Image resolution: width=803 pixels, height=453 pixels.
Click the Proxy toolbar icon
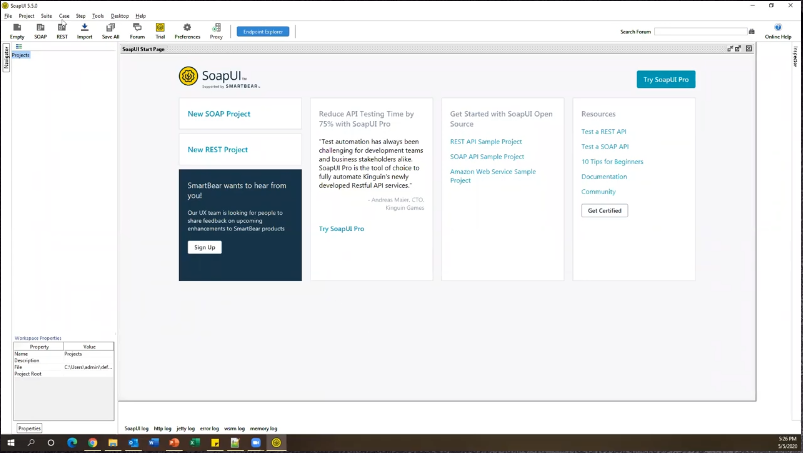point(216,31)
